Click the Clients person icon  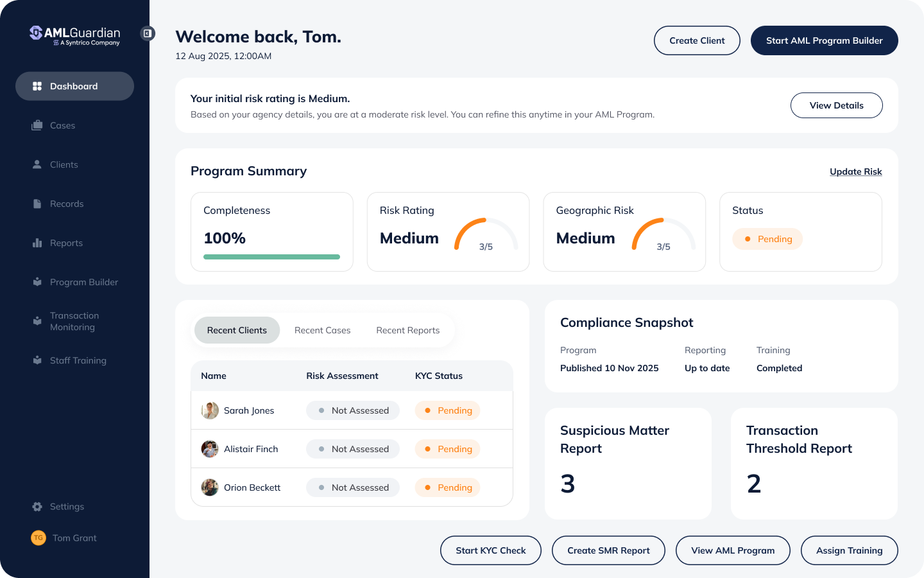(37, 164)
